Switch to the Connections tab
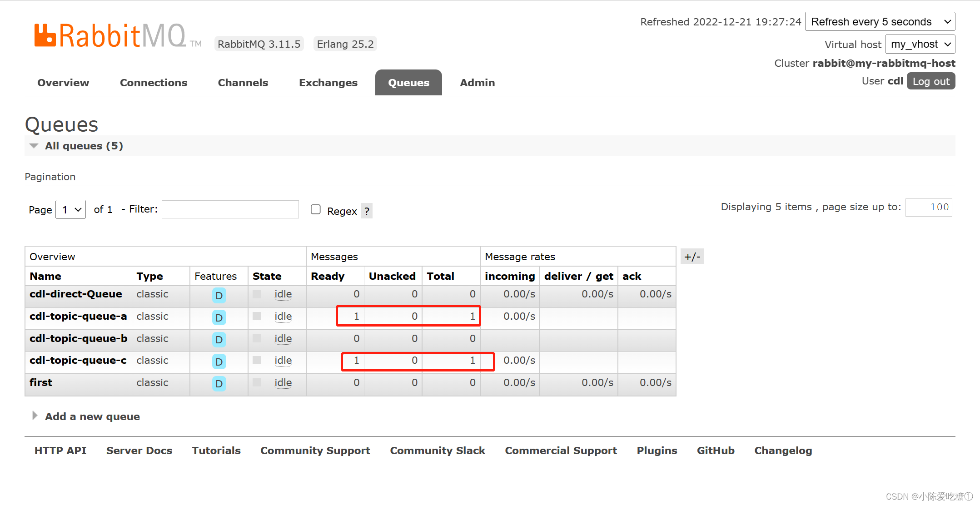980x505 pixels. tap(154, 83)
